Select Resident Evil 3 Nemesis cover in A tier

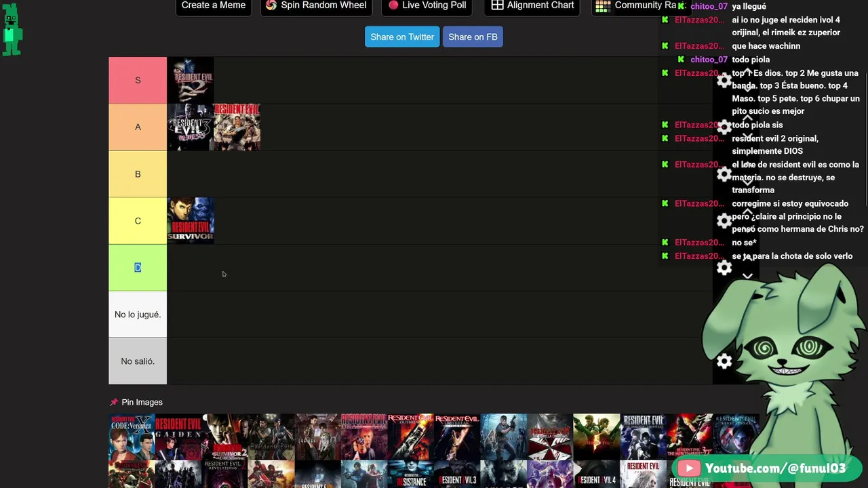coord(191,127)
